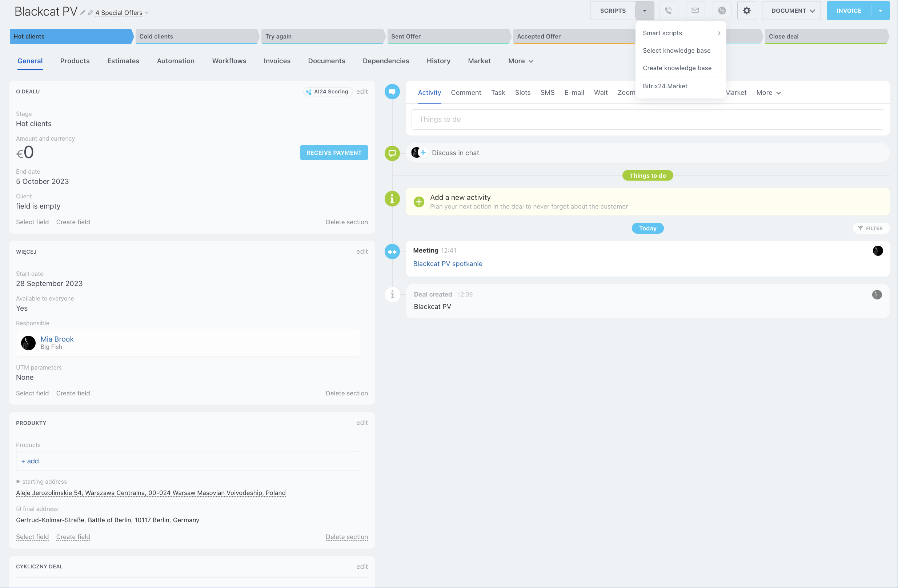
Task: Click pencil icon to rename Blackcat PV
Action: 83,12
